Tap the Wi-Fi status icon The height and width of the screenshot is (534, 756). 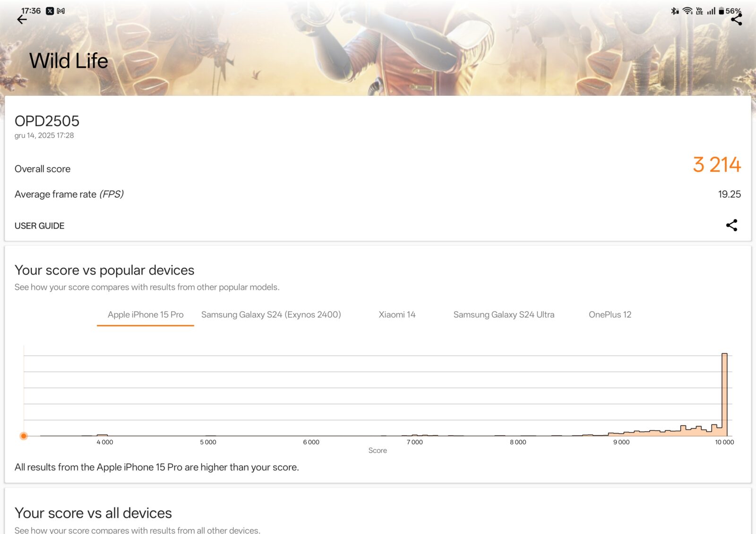(687, 11)
